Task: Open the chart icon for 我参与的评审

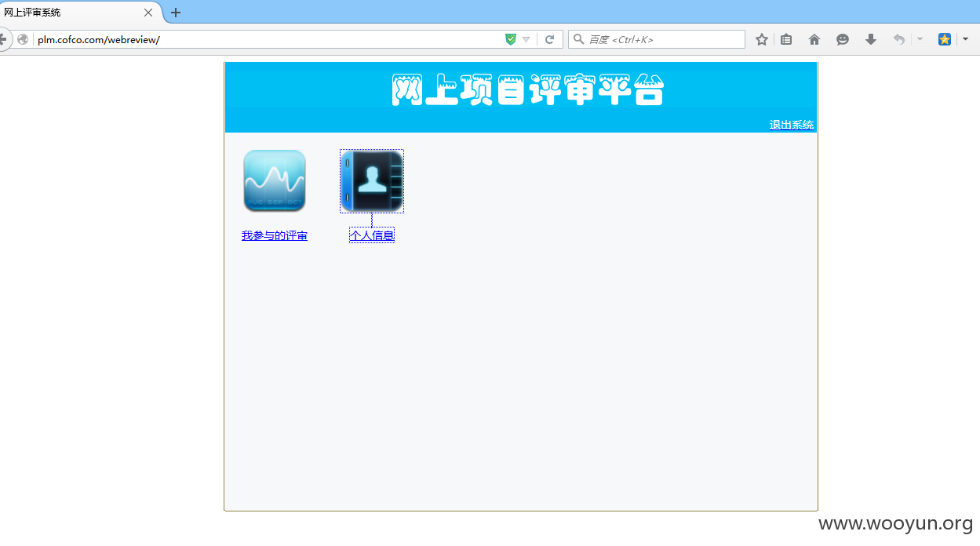Action: 275,181
